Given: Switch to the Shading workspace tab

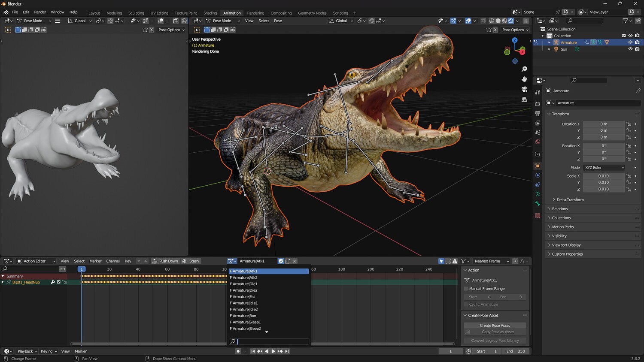Looking at the screenshot, I should click(x=210, y=13).
